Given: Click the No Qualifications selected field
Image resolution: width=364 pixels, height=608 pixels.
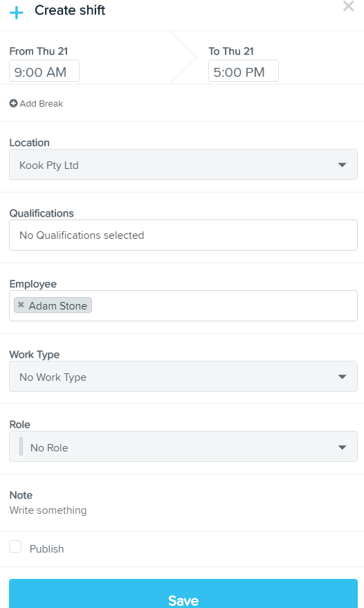Looking at the screenshot, I should [183, 235].
